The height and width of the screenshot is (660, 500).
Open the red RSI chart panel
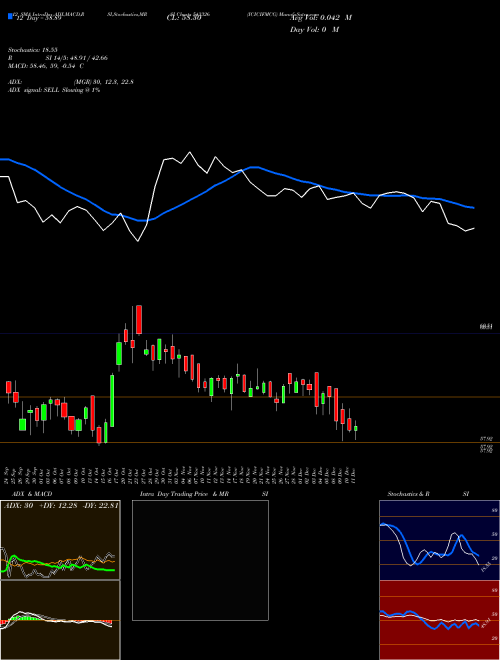(x=439, y=620)
